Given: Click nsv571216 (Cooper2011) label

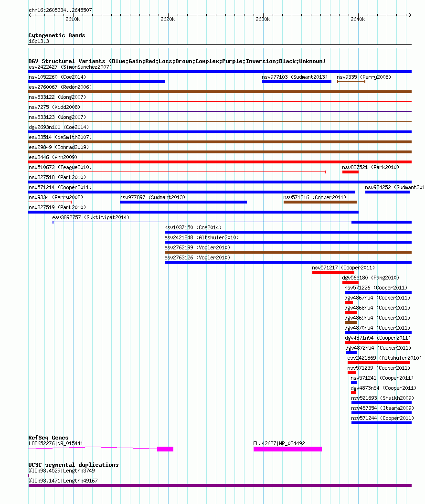Looking at the screenshot, I should [x=315, y=197].
